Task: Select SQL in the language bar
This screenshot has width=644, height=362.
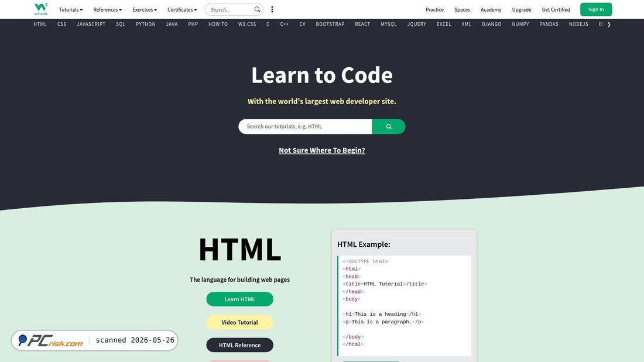Action: (x=121, y=24)
